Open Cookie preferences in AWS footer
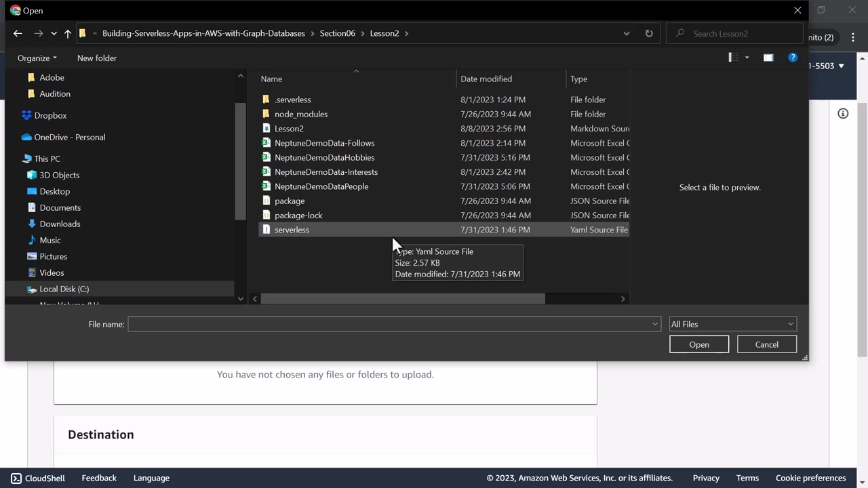Viewport: 868px width, 488px height. pos(811,478)
